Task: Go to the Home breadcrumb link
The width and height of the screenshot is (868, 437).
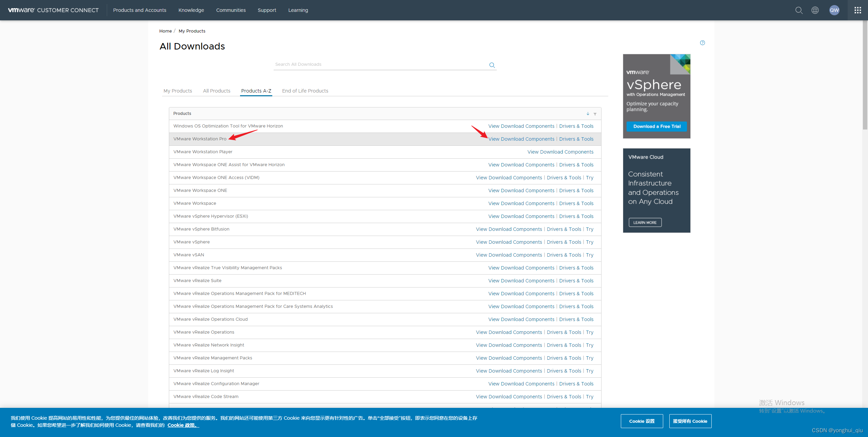Action: (x=165, y=31)
